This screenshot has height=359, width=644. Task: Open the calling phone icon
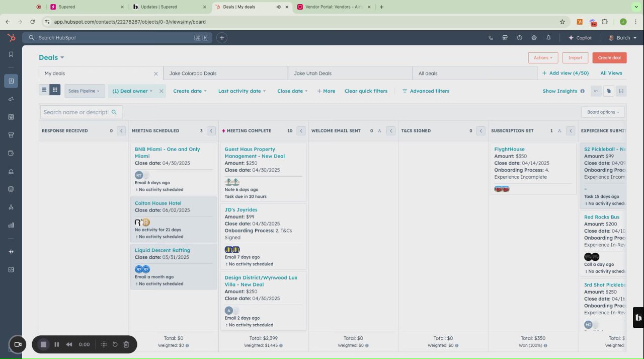[x=491, y=38]
